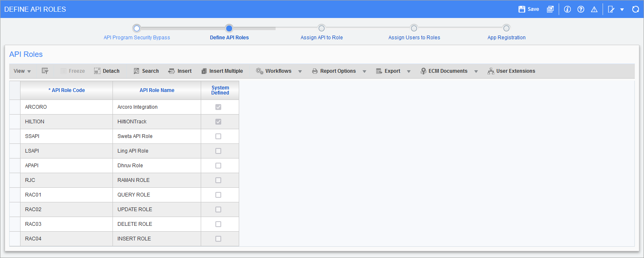Viewport: 644px width, 258px height.
Task: Expand the Export dropdown arrow
Action: pyautogui.click(x=409, y=72)
